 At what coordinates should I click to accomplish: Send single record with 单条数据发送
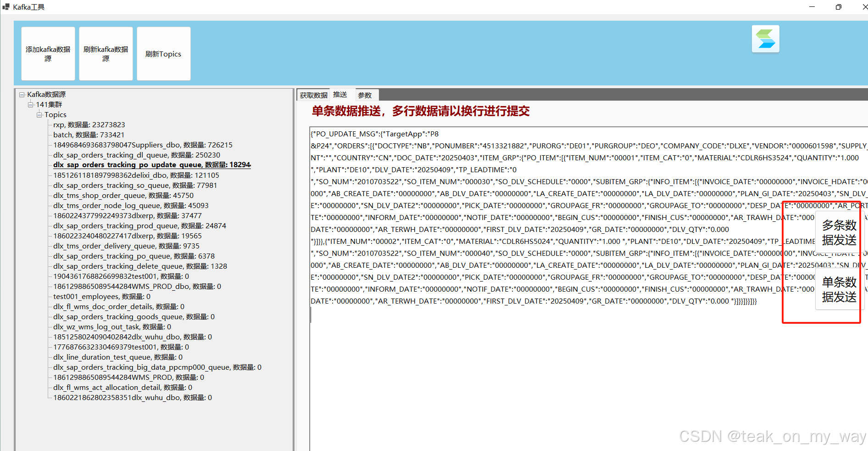tap(839, 290)
